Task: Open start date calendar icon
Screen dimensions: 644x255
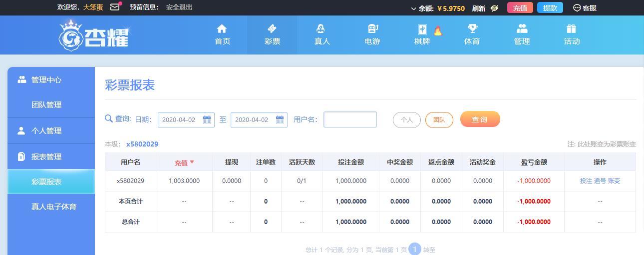Action: pyautogui.click(x=207, y=119)
